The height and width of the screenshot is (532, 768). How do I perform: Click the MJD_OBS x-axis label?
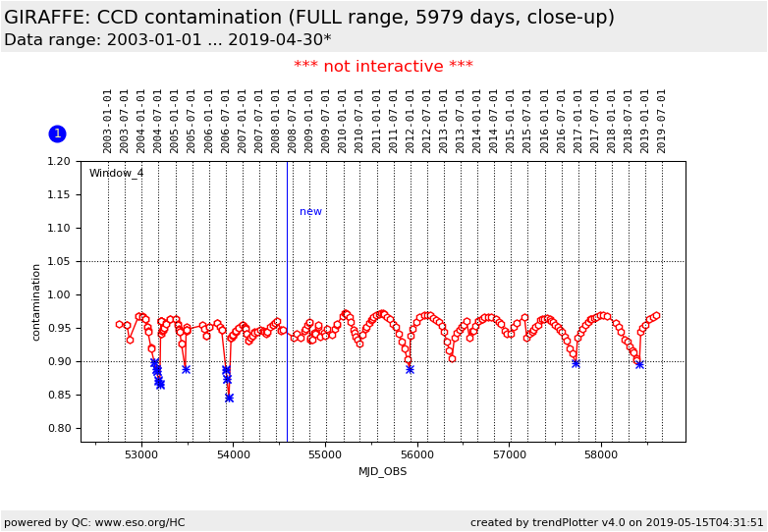383,471
